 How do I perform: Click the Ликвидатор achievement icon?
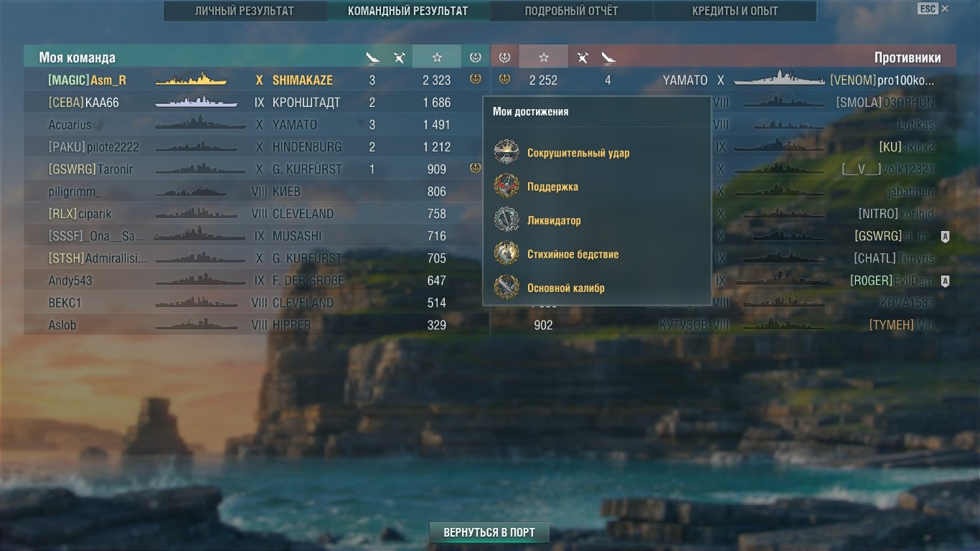tap(507, 220)
